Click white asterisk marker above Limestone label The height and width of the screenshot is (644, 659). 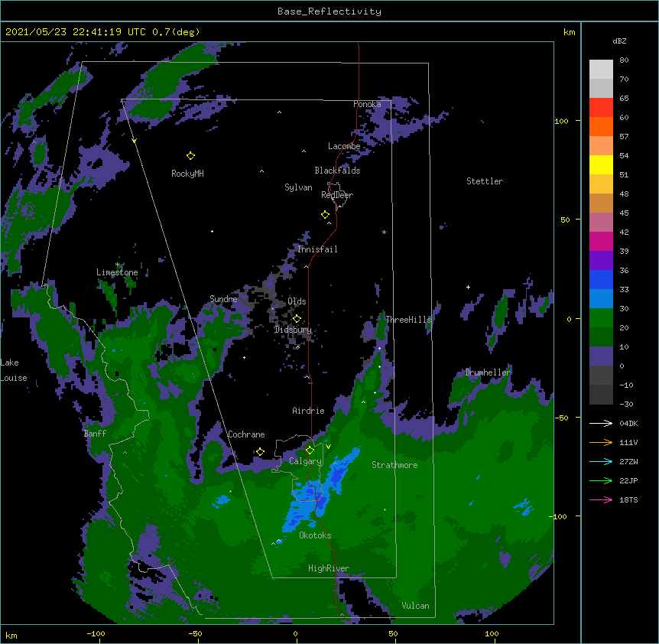(x=118, y=265)
